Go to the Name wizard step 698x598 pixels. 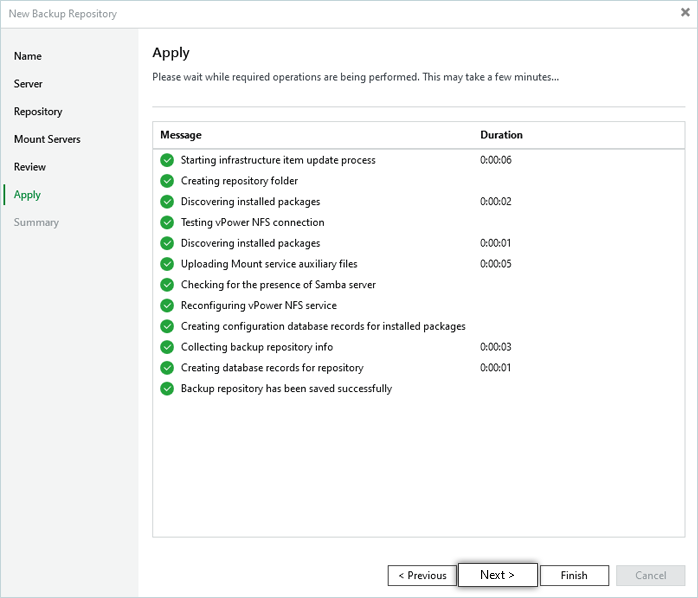pyautogui.click(x=28, y=56)
